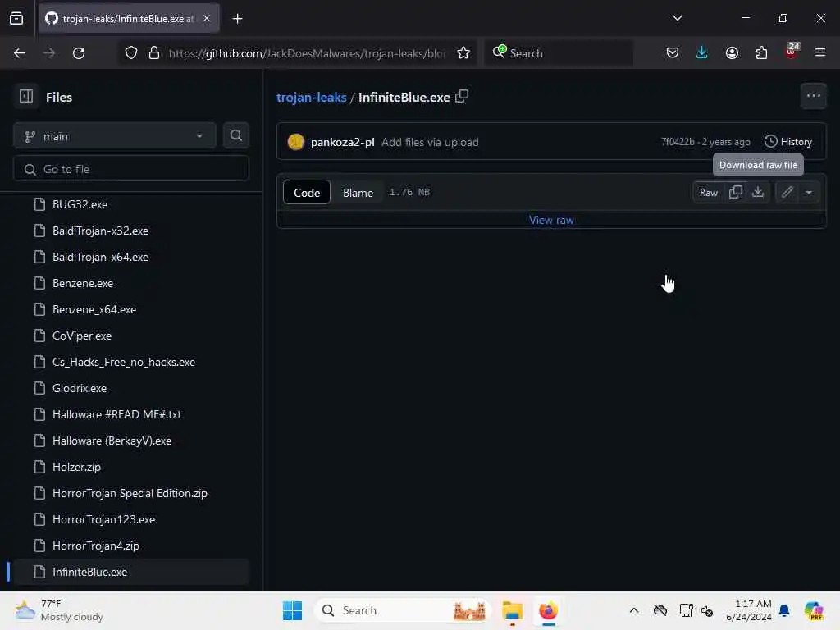Image resolution: width=840 pixels, height=630 pixels.
Task: Open weather widget showing 77°F
Action: pyautogui.click(x=59, y=610)
